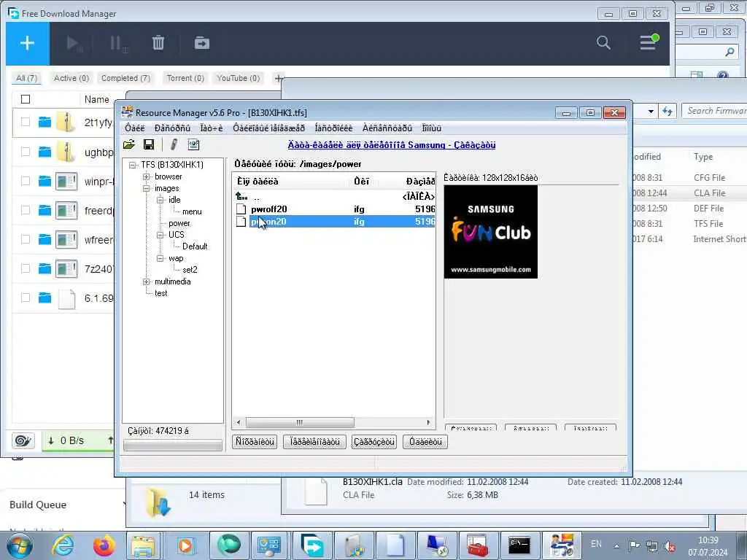Click the open folder icon in Resource Manager

tap(128, 144)
